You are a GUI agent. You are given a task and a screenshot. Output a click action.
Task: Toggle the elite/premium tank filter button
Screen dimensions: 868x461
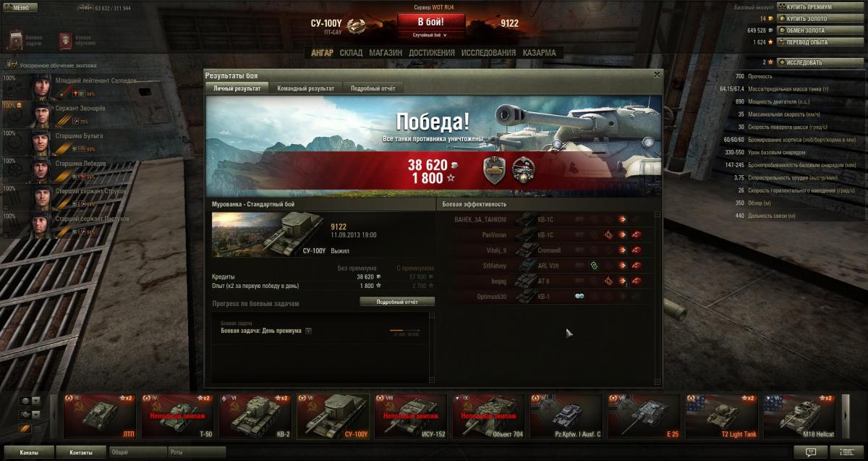tap(25, 428)
